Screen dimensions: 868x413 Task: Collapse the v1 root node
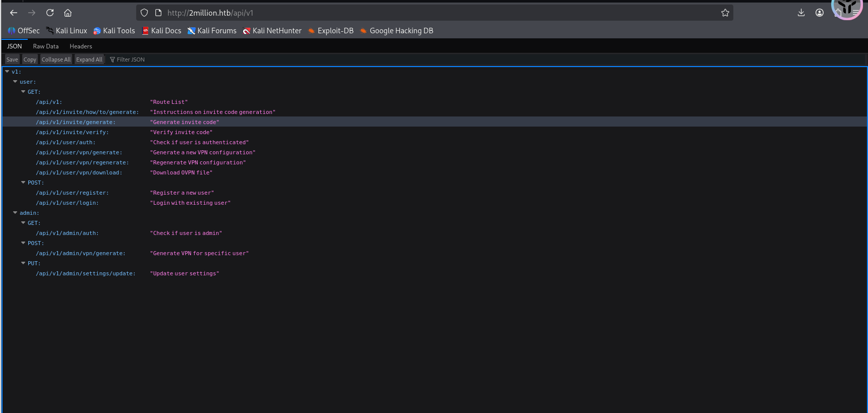(7, 72)
